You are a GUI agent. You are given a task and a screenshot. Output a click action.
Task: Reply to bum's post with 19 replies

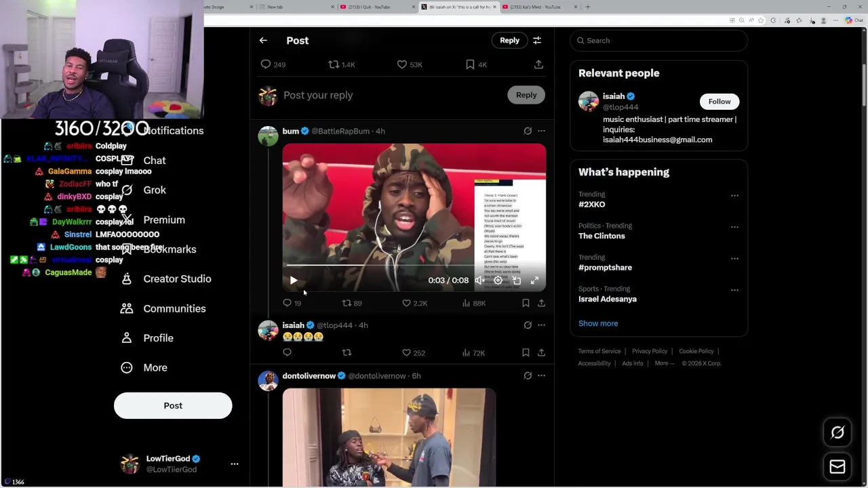[292, 303]
